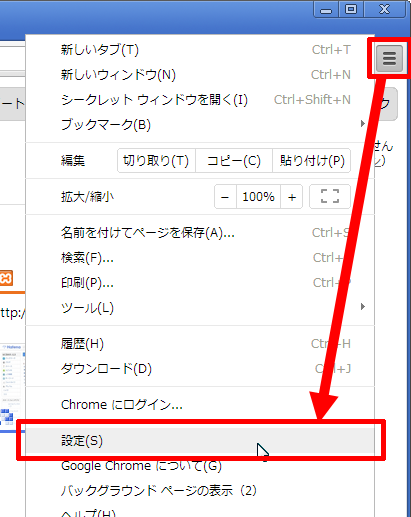The height and width of the screenshot is (517, 411).
Task: Click the 100% zoom level value
Action: point(258,197)
